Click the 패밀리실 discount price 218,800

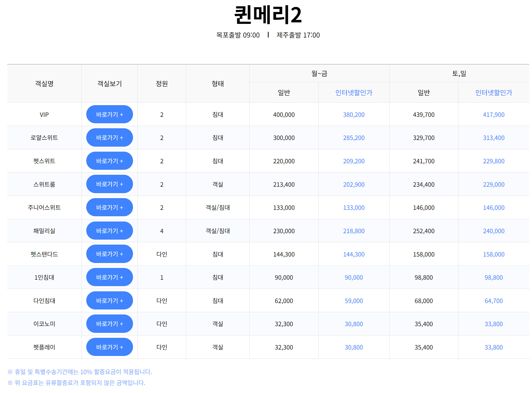pyautogui.click(x=354, y=231)
